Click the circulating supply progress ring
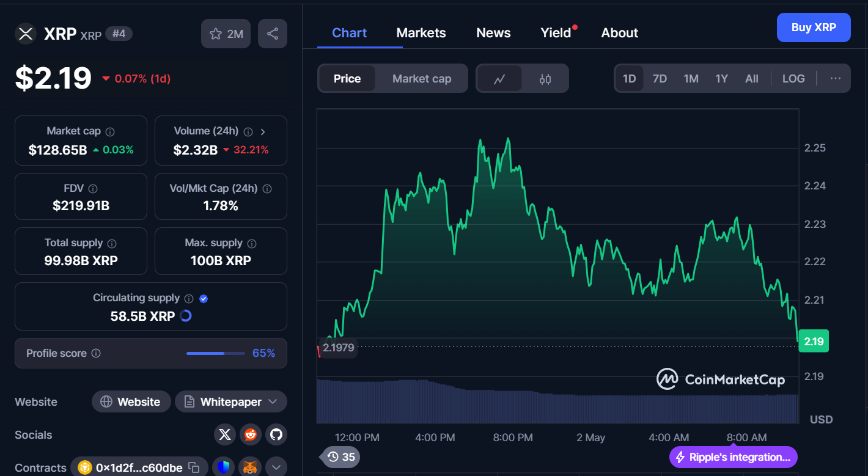Screen dimensions: 868x476 [x=186, y=316]
